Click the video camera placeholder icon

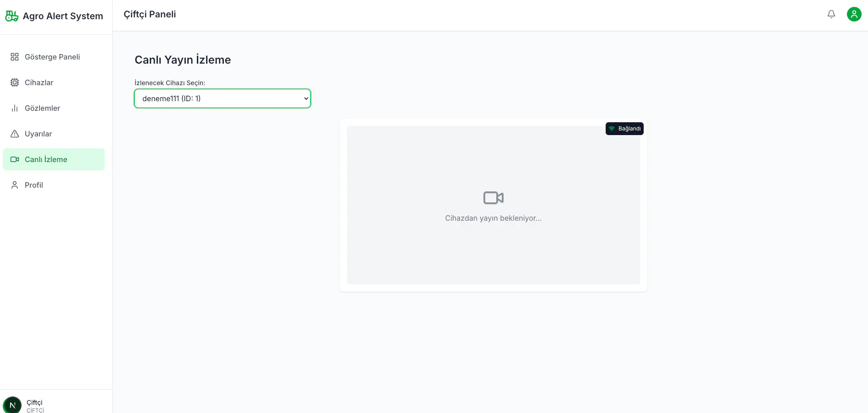(494, 198)
